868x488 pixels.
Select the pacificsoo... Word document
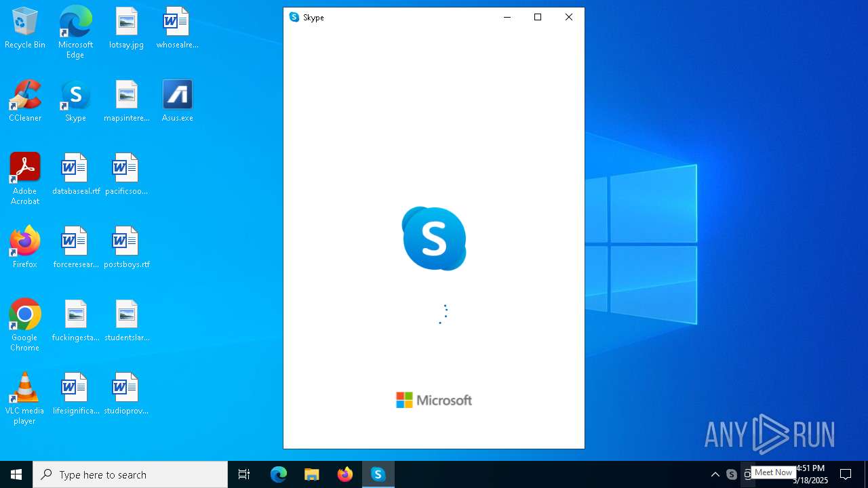(126, 175)
